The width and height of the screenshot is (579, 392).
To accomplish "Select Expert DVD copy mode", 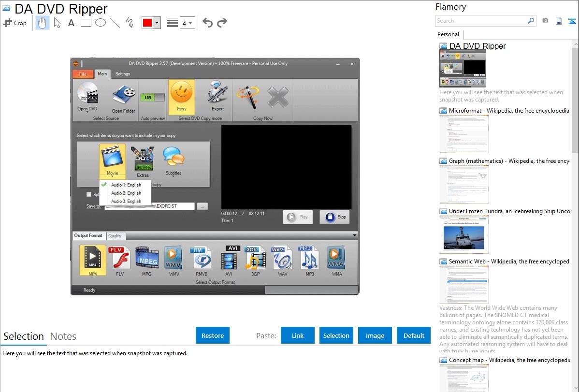I will tap(217, 96).
